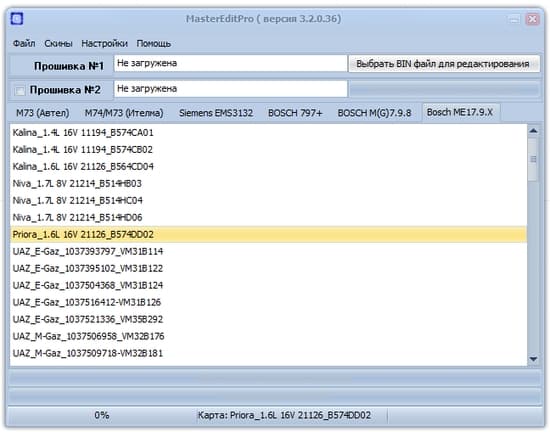The width and height of the screenshot is (550, 432).
Task: Open the Настройки menu
Action: click(105, 43)
